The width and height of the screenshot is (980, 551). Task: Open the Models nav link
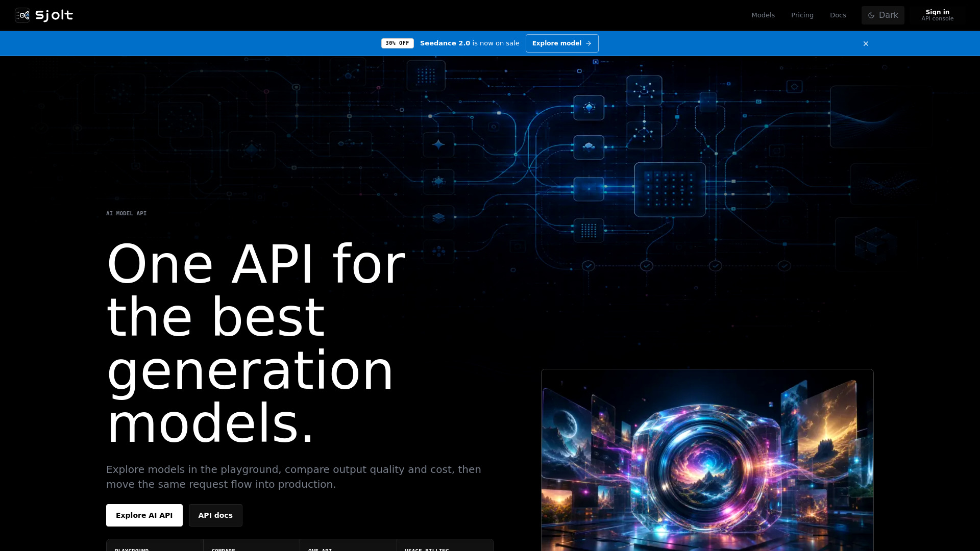tap(763, 15)
